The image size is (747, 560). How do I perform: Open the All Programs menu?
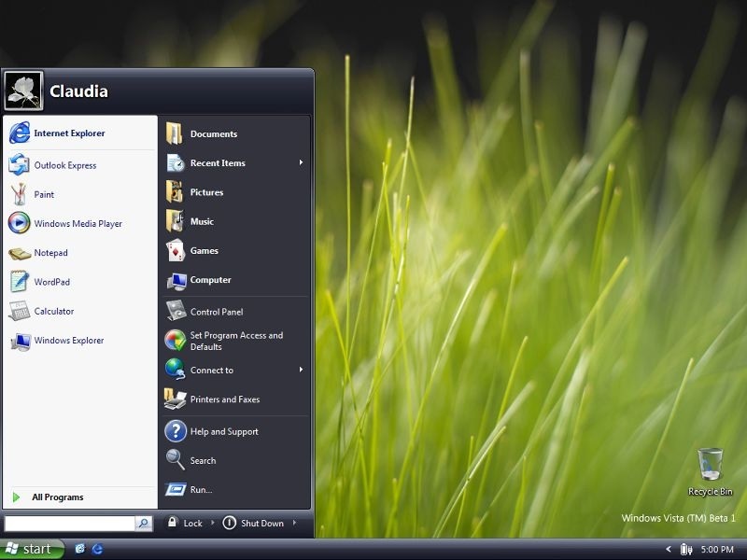click(x=57, y=497)
